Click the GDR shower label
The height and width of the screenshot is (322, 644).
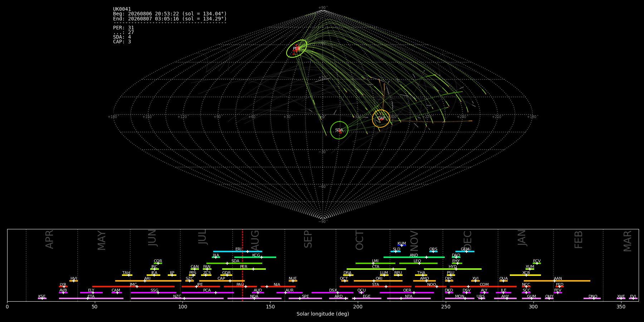pos(226,273)
